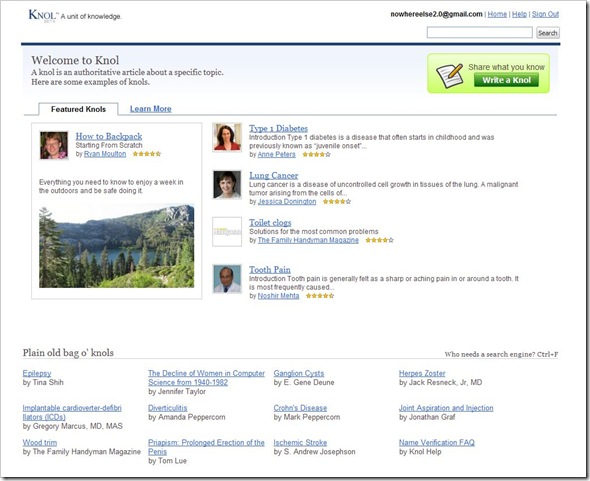Viewport: 590px width, 481px height.
Task: Open the Lung Cancer knol
Action: click(274, 175)
